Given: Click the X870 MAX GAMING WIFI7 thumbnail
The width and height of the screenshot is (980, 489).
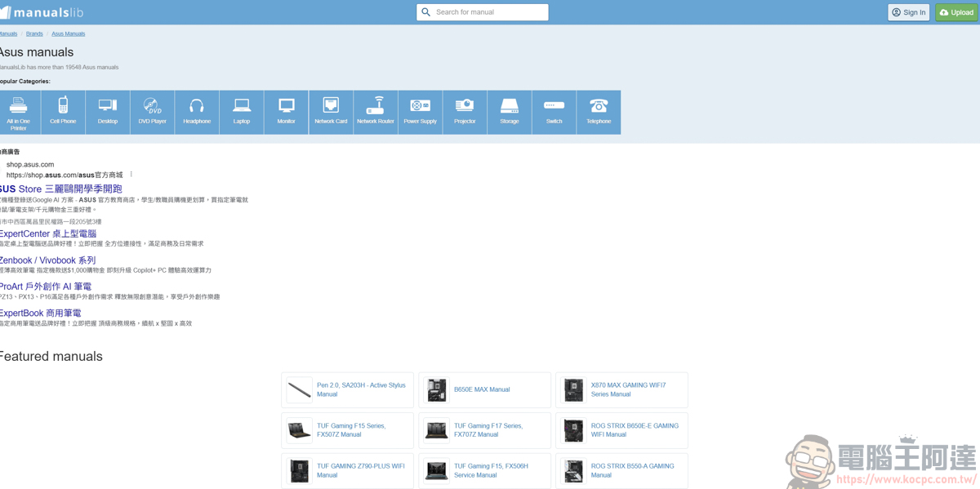Looking at the screenshot, I should pyautogui.click(x=574, y=390).
